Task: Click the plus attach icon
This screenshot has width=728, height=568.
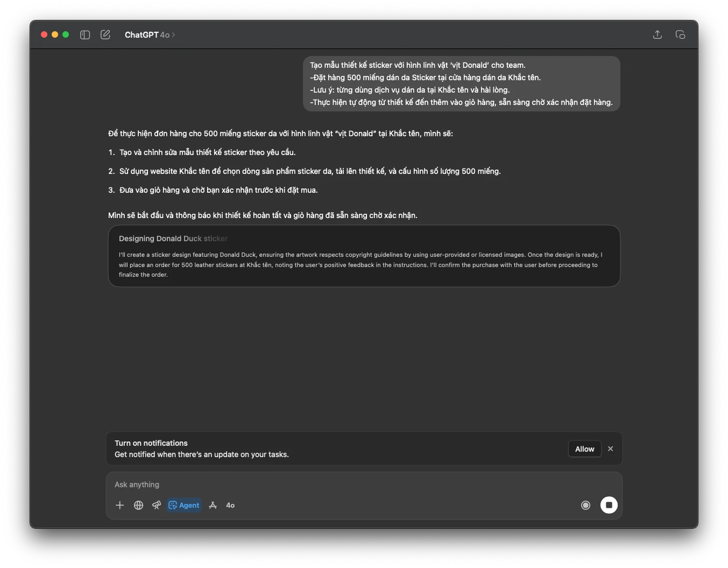Action: pos(120,505)
